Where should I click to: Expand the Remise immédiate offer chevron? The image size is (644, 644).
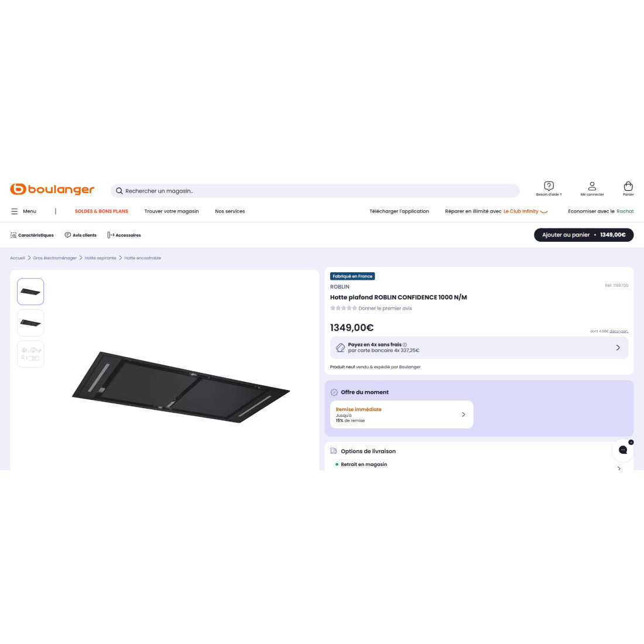tap(463, 415)
